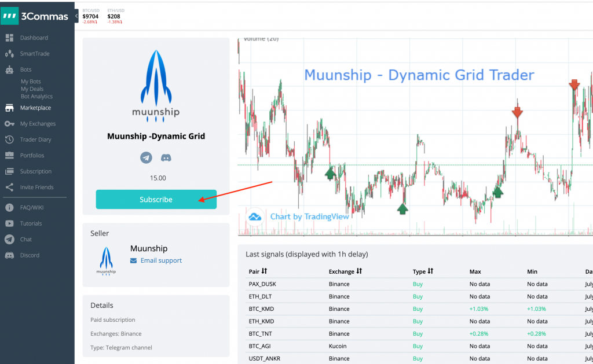This screenshot has width=593, height=364.
Task: Click the Muunship -Dynamic Grid title
Action: tap(156, 136)
